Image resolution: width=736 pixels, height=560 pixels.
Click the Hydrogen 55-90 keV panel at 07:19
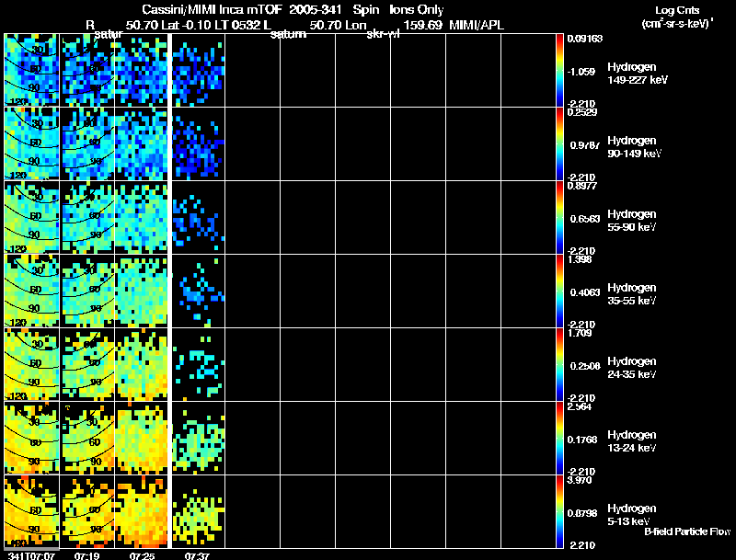[86, 217]
